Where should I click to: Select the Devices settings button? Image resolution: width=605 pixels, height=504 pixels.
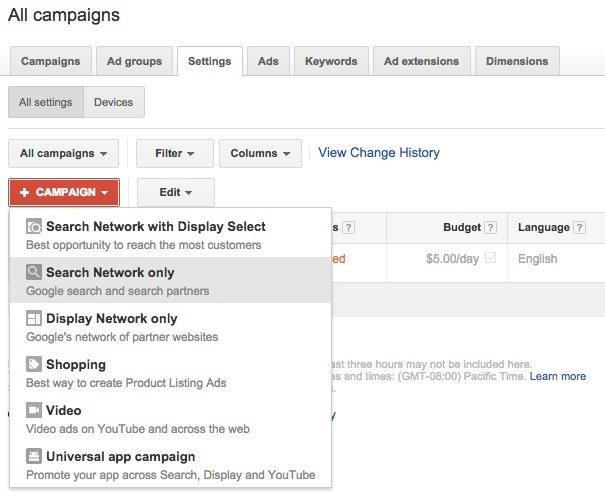(114, 102)
